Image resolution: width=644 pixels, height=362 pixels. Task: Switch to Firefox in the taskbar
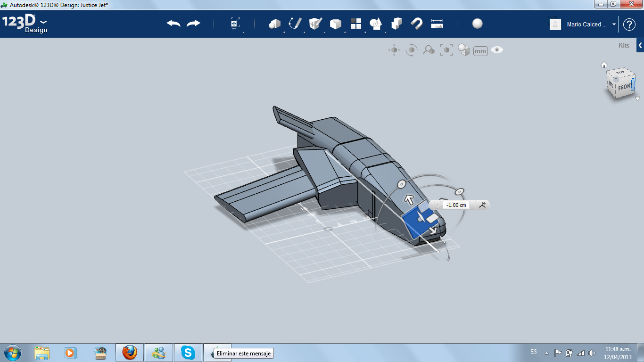point(130,353)
